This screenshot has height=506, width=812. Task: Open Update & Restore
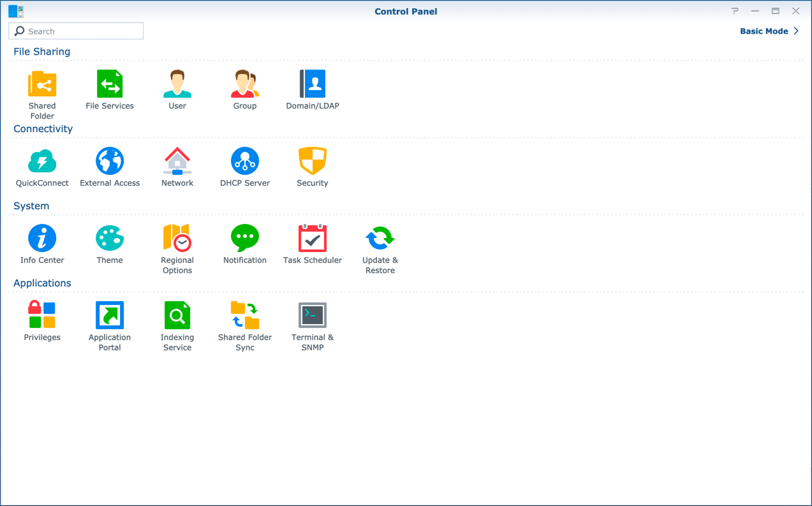(380, 239)
